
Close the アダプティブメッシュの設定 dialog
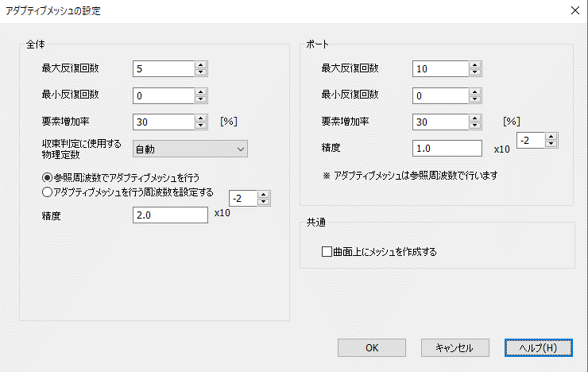click(574, 11)
